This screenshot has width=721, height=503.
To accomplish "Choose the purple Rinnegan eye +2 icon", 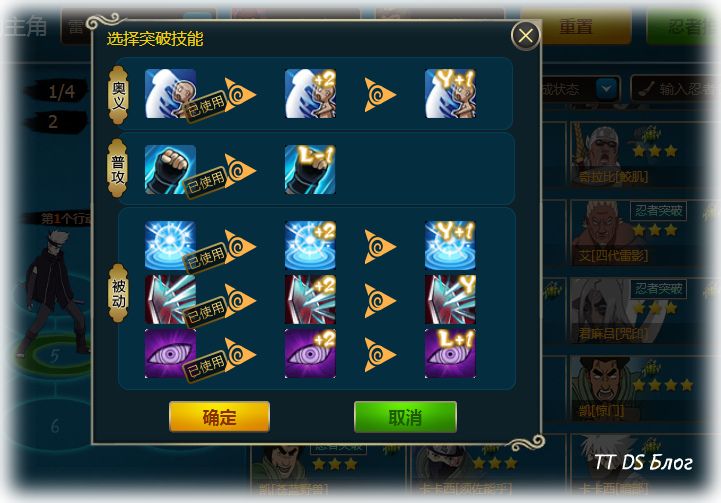I will click(x=310, y=353).
